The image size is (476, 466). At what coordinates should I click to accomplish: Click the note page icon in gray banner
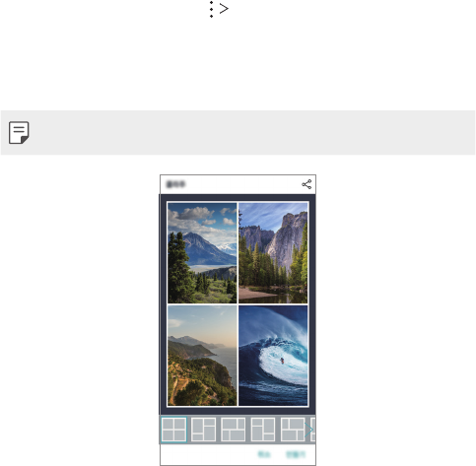[x=19, y=133]
